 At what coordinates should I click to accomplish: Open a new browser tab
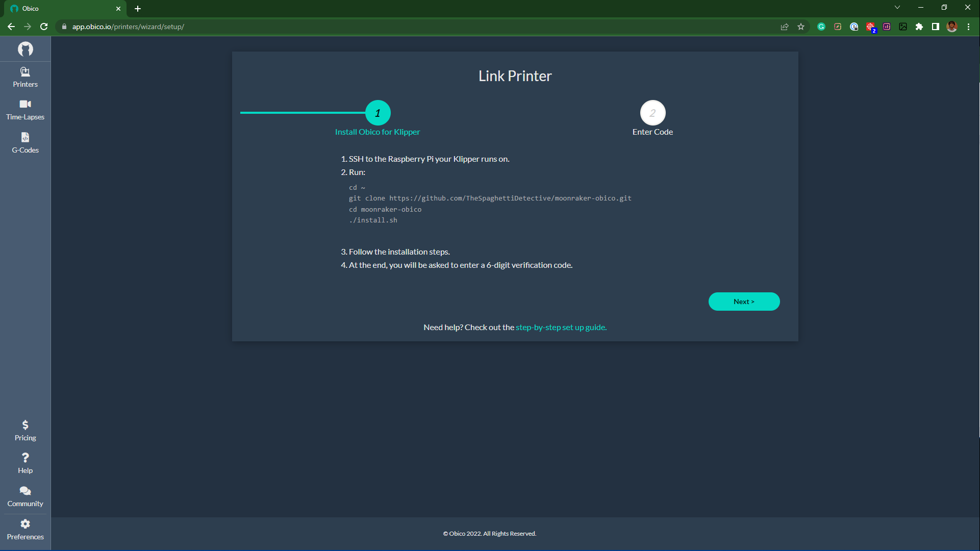point(138,9)
